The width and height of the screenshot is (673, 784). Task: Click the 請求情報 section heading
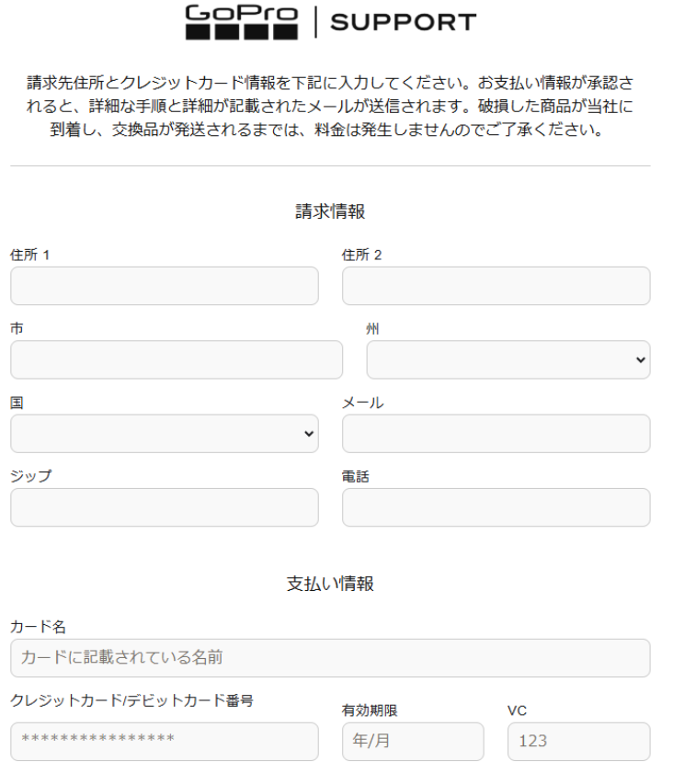(x=330, y=211)
